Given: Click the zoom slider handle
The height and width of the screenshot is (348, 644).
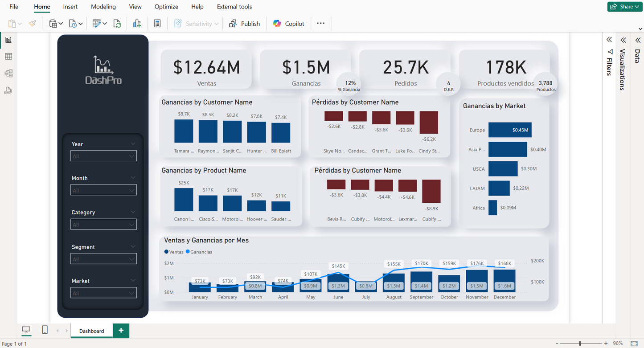Looking at the screenshot, I should (580, 344).
